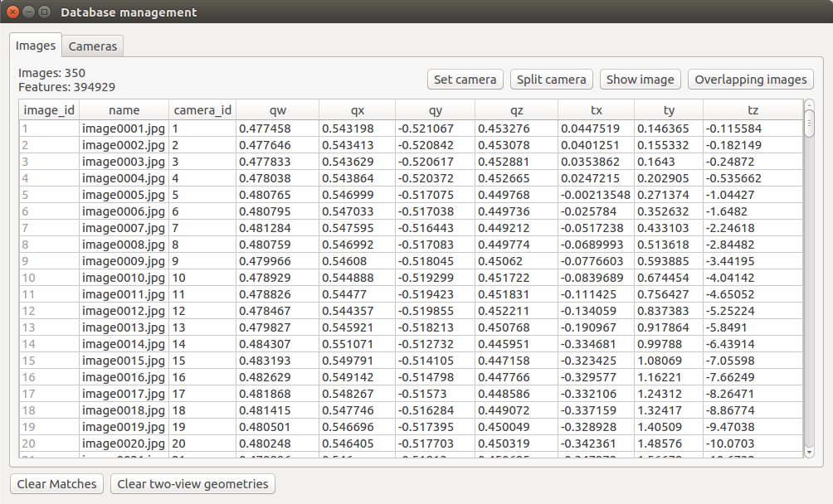Click Clear two-view geometries button
This screenshot has height=504, width=833.
(x=192, y=484)
